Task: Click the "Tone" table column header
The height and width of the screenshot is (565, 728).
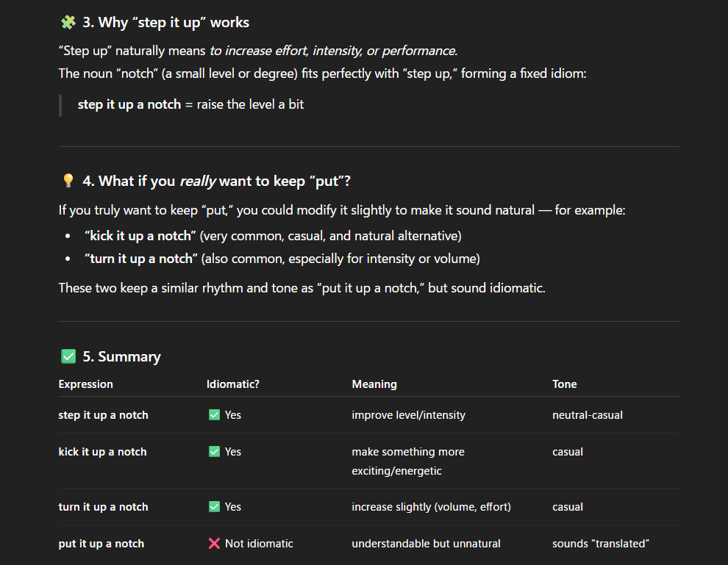Action: [x=565, y=384]
